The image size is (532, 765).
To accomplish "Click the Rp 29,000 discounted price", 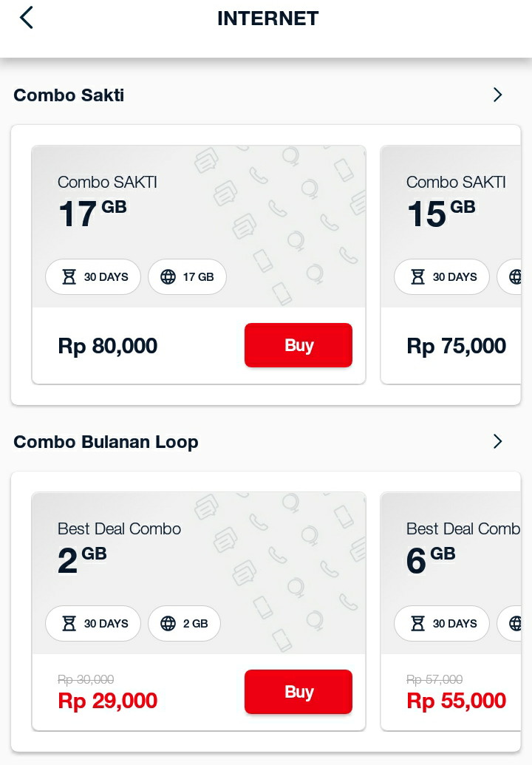I will [107, 701].
